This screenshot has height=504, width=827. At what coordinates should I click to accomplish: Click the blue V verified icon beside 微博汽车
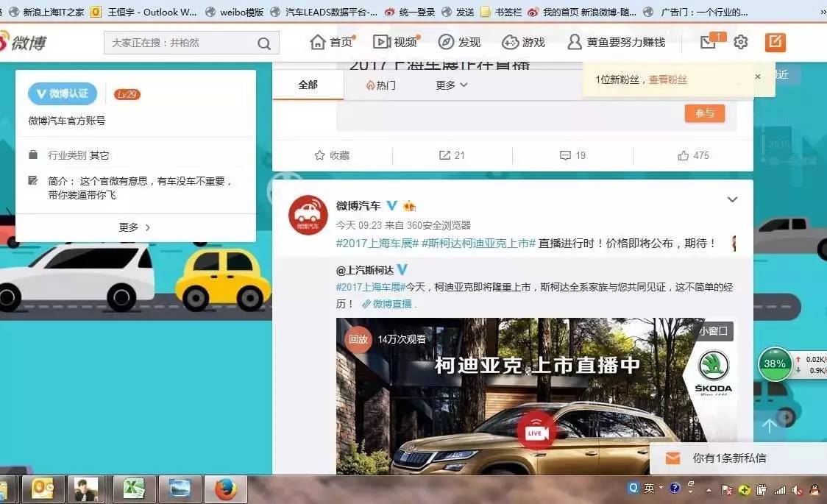[392, 205]
